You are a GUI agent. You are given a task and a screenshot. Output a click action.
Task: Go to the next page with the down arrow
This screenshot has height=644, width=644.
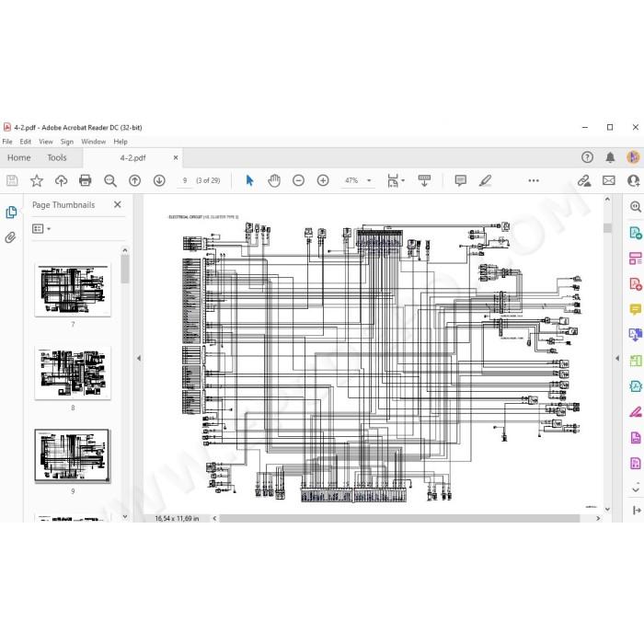pyautogui.click(x=159, y=180)
